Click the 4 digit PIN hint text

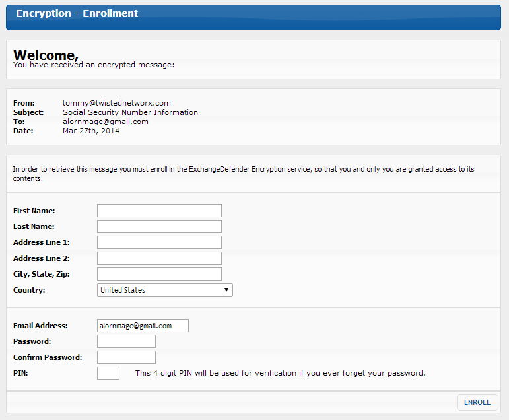(x=280, y=373)
